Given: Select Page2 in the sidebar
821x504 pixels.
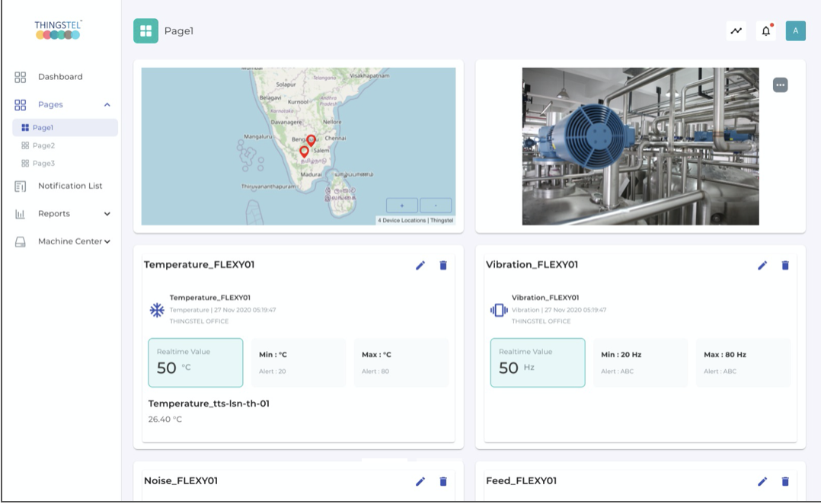Looking at the screenshot, I should tap(43, 145).
